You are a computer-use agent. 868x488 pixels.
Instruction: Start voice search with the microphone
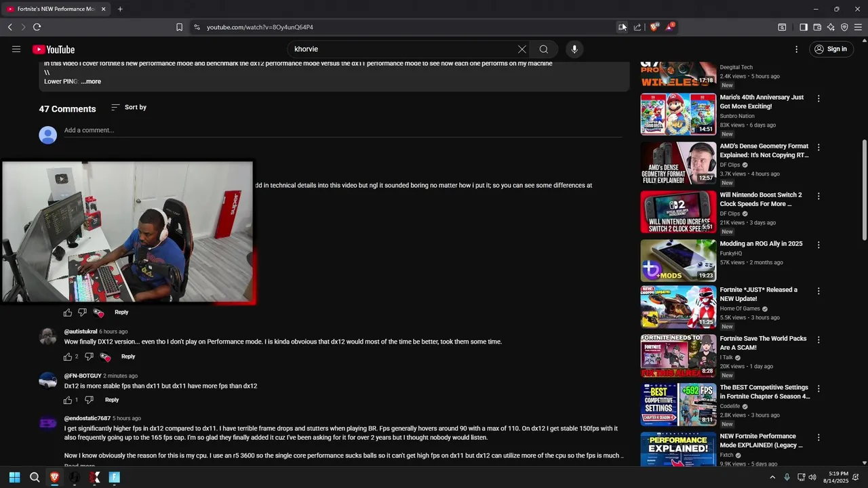(x=574, y=49)
